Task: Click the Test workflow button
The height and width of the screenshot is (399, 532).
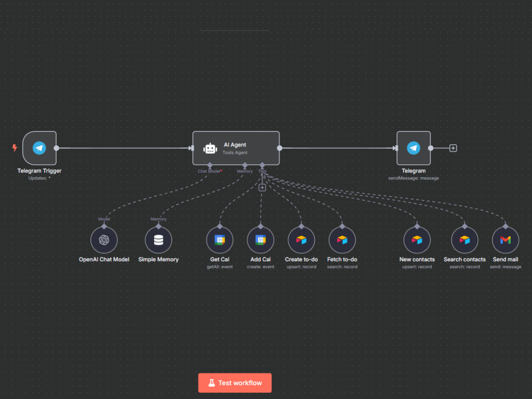Action: pyautogui.click(x=235, y=383)
